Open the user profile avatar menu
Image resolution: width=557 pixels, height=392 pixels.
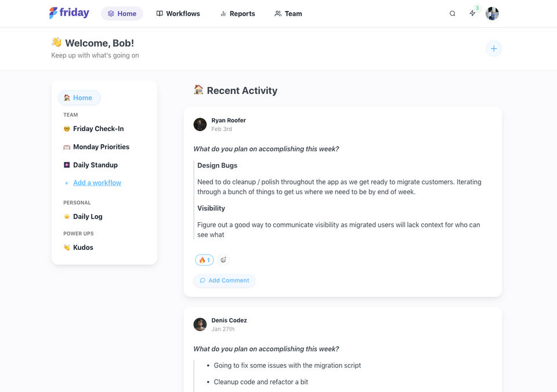492,13
